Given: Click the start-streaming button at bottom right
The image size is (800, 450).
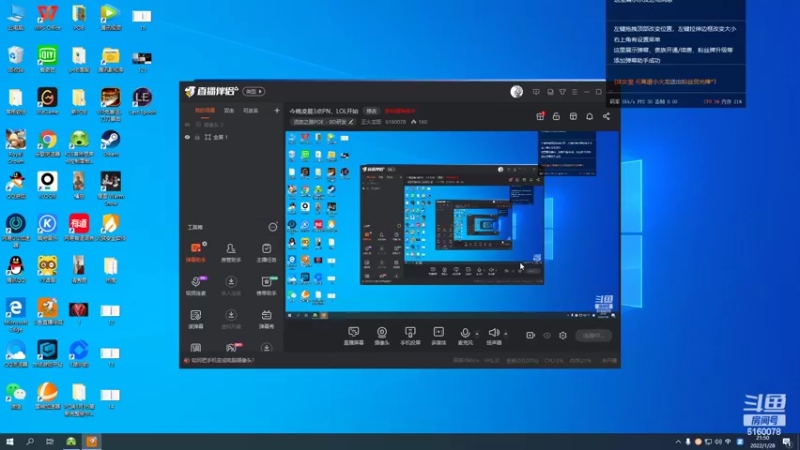Looking at the screenshot, I should pyautogui.click(x=593, y=335).
